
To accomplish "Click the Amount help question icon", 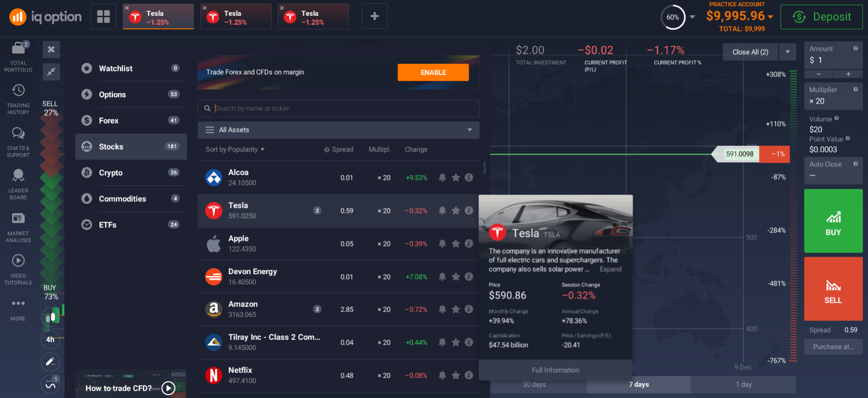I will coord(855,48).
